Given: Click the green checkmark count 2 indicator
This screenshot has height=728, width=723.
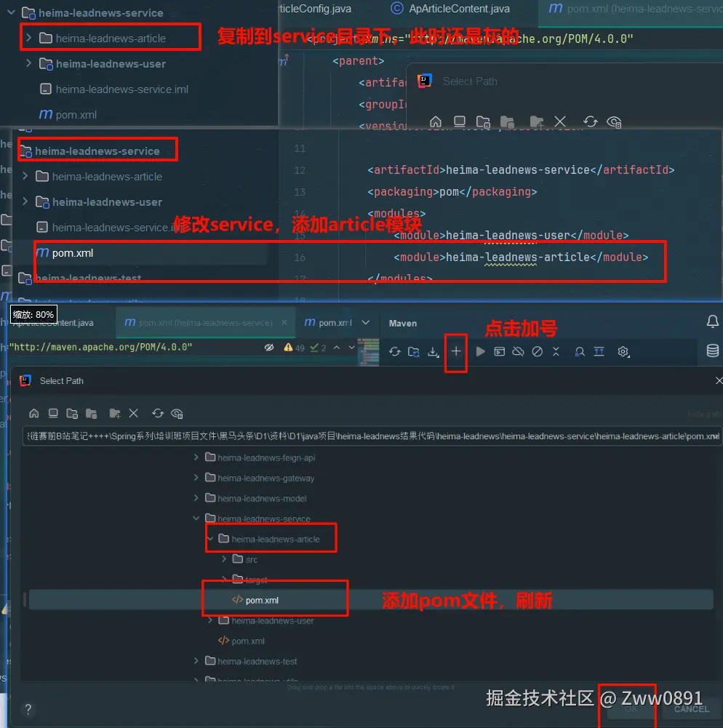Looking at the screenshot, I should (318, 348).
